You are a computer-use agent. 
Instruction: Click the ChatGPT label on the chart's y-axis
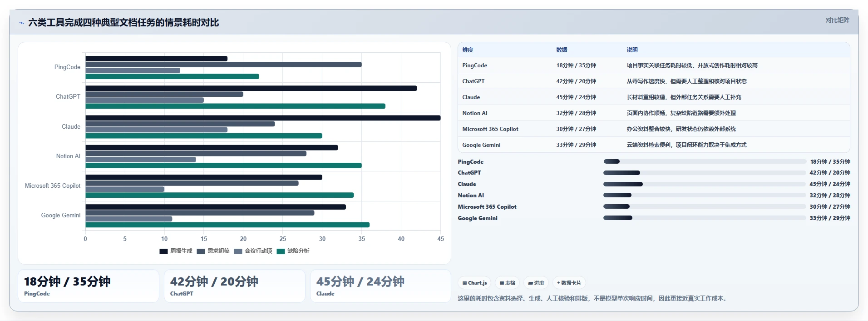tap(68, 97)
